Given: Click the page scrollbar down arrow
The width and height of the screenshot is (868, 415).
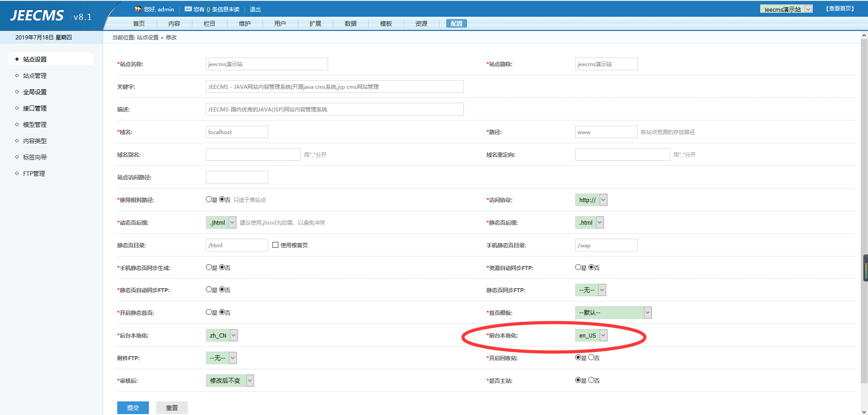Looking at the screenshot, I should pyautogui.click(x=864, y=411).
